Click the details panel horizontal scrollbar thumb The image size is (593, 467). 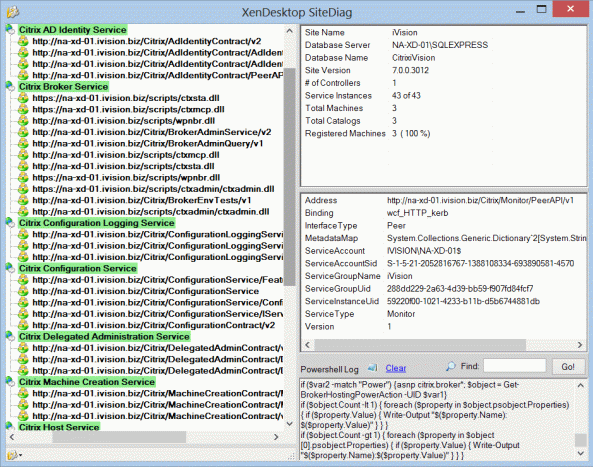pos(420,345)
